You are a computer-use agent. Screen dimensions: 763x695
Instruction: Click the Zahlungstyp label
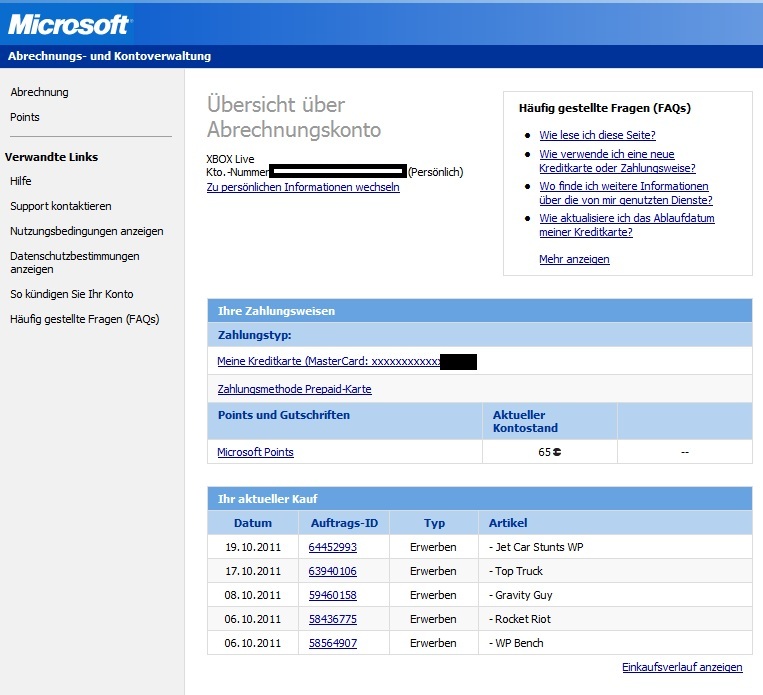pyautogui.click(x=254, y=335)
